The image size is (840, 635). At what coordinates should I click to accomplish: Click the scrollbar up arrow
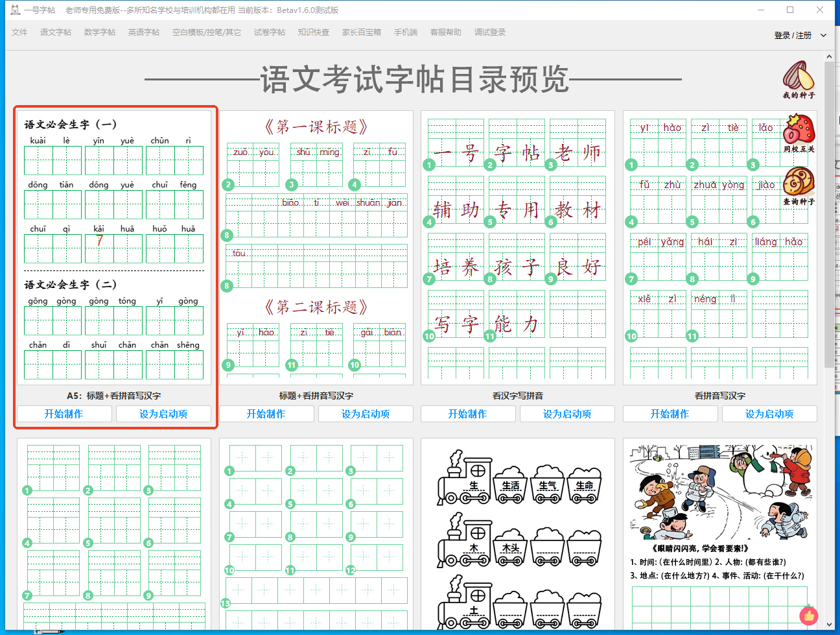tap(830, 57)
